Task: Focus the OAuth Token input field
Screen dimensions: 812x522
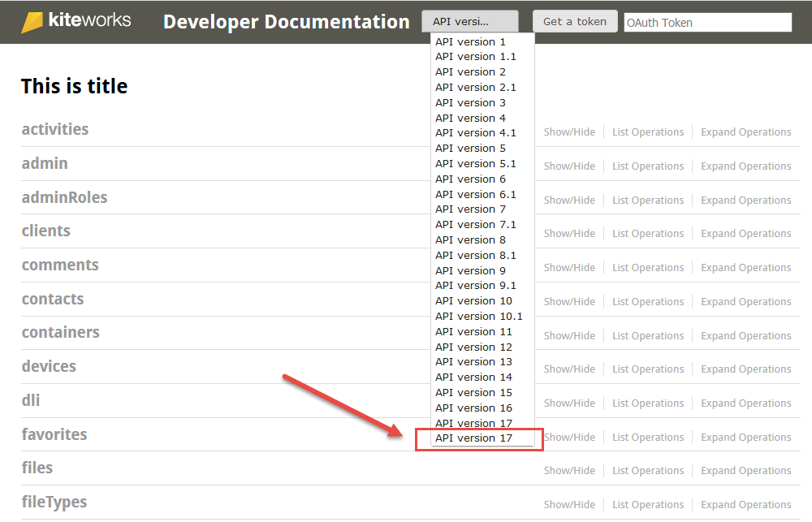Action: click(x=708, y=23)
